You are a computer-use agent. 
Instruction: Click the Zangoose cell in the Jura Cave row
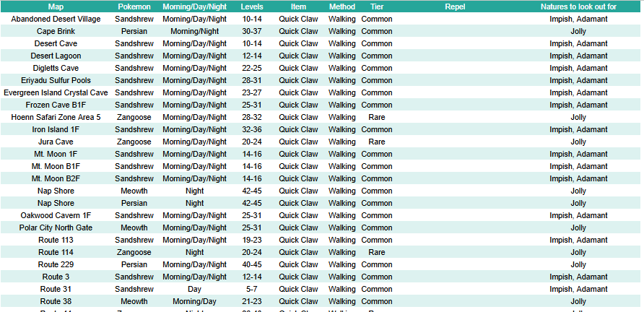tap(134, 142)
